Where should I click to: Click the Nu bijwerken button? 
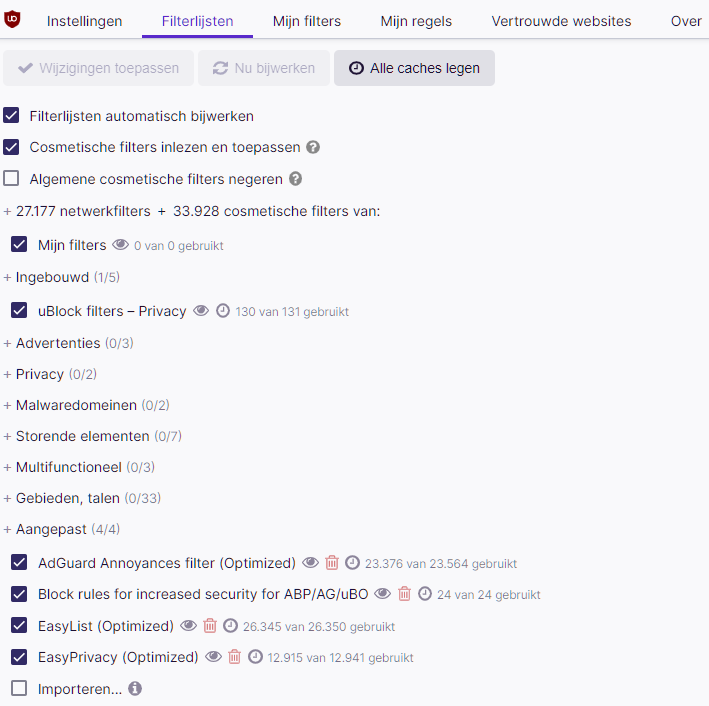click(264, 68)
